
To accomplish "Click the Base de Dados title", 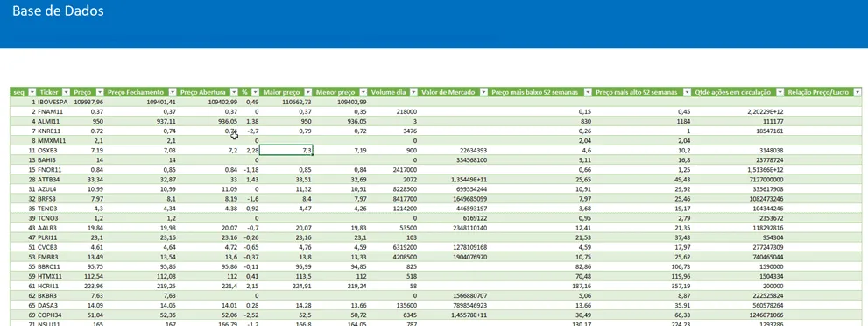I will coord(58,11).
